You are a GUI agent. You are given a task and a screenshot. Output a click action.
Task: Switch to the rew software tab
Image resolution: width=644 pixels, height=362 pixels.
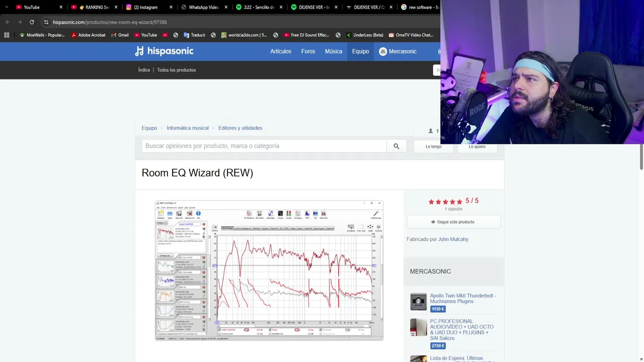point(420,7)
